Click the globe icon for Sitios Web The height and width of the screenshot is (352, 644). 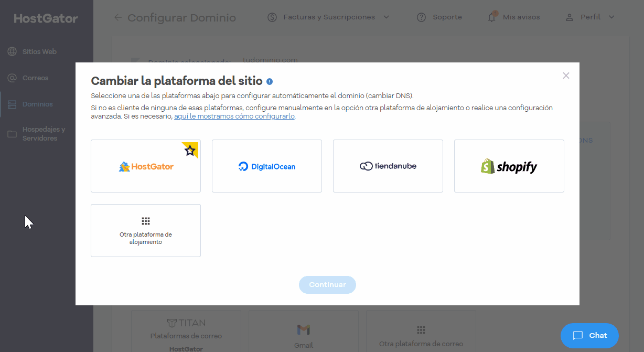12,52
